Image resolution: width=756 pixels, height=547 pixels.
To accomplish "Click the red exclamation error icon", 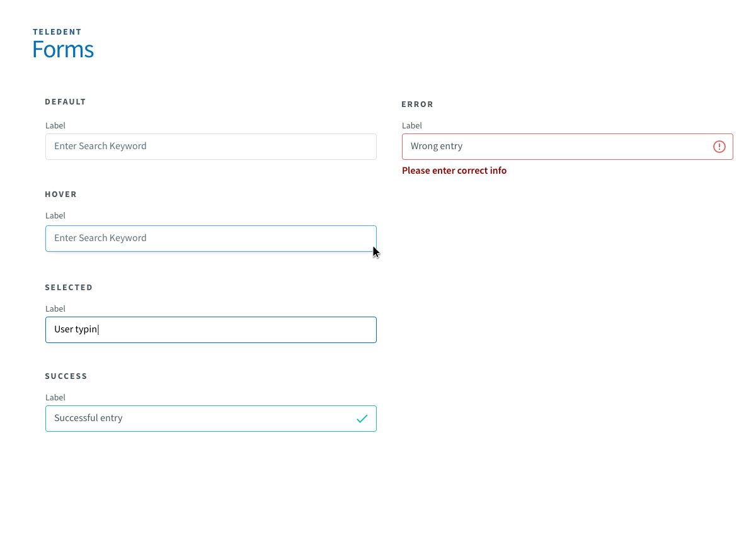I will pyautogui.click(x=719, y=147).
